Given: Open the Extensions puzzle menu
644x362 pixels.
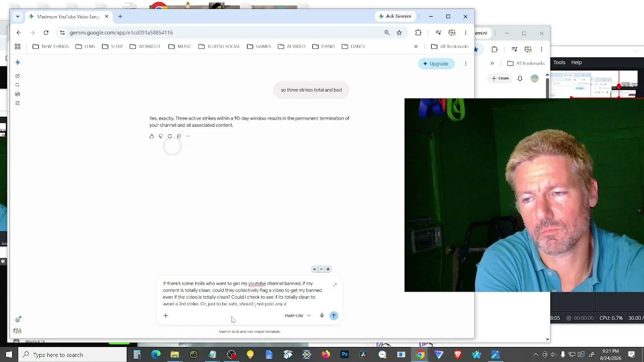Looking at the screenshot, I should tap(418, 33).
